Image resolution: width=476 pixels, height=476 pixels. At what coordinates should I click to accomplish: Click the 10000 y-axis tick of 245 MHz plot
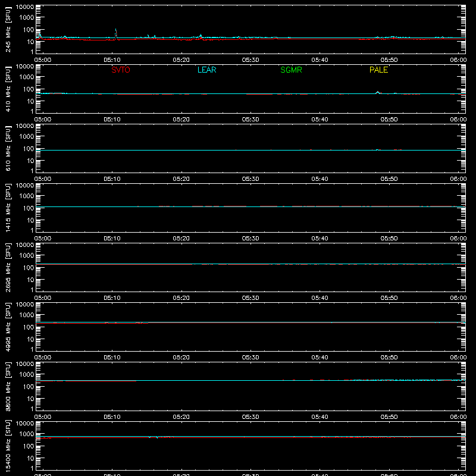(25, 7)
